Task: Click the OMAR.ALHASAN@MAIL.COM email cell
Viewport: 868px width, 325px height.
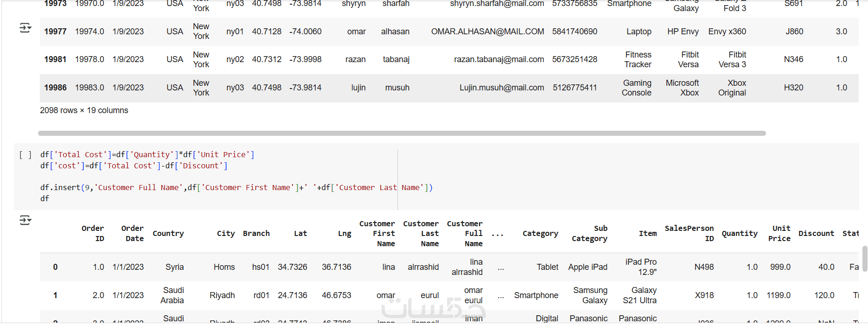Action: point(487,32)
